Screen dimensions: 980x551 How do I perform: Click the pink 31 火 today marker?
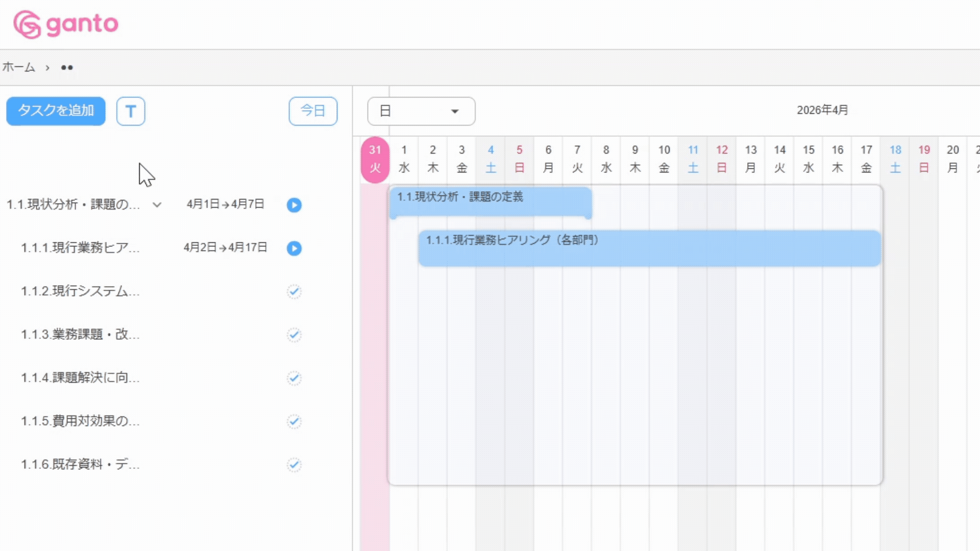pyautogui.click(x=375, y=159)
